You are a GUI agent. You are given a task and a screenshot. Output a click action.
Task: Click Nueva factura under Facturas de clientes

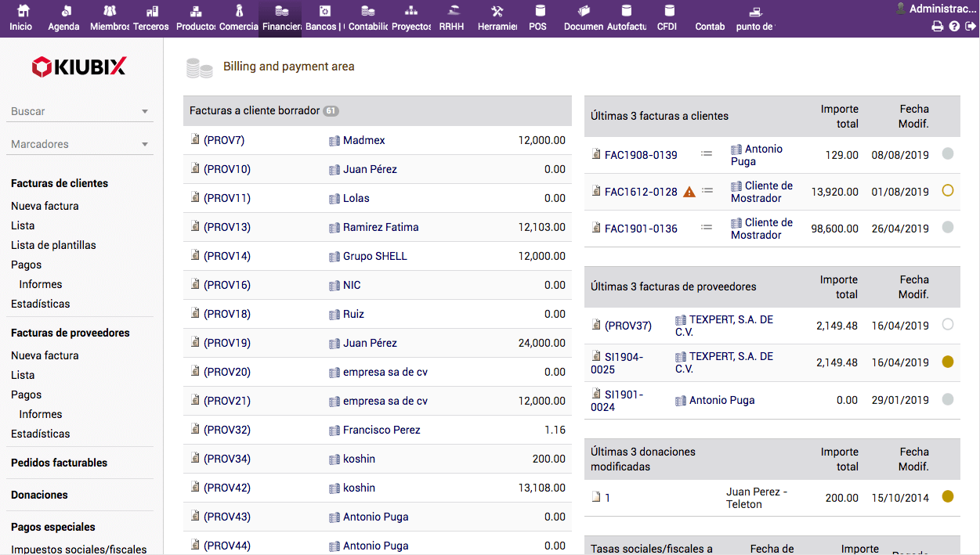tap(45, 206)
